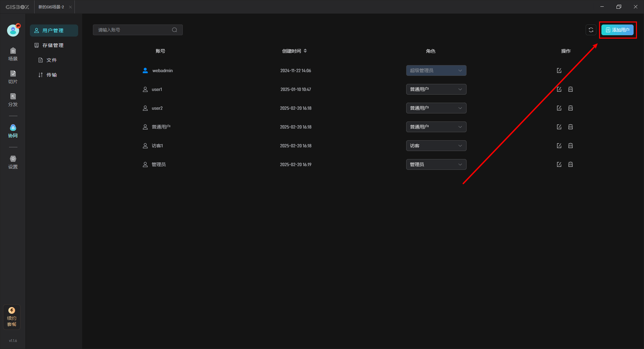This screenshot has height=349, width=644.
Task: Click the 2025-02-20 16:19 creation time
Action: (x=296, y=164)
